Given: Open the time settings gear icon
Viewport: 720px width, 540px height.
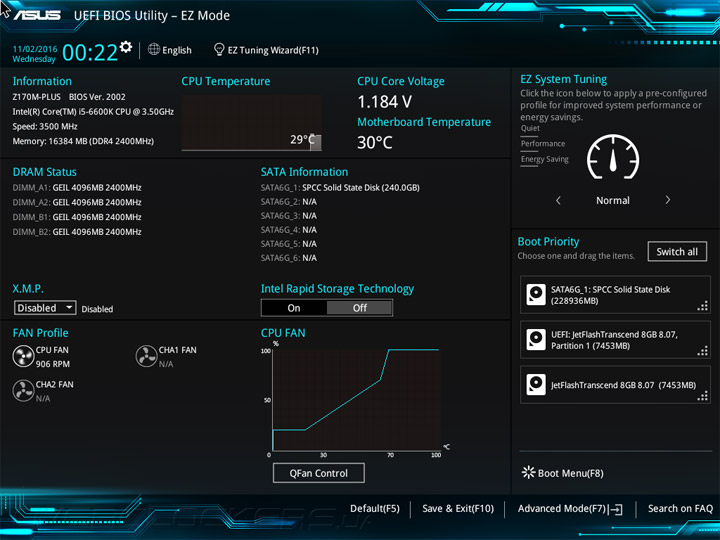Looking at the screenshot, I should (125, 47).
